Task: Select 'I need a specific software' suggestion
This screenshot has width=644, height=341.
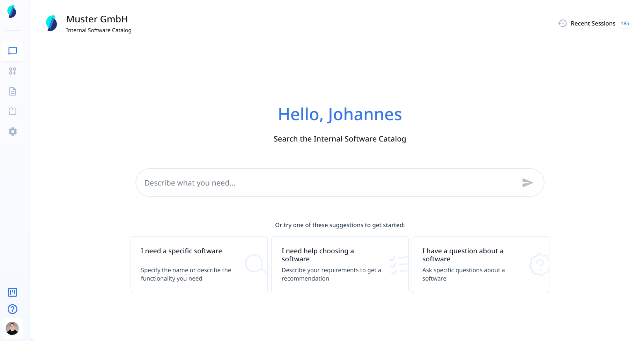Action: pos(199,264)
